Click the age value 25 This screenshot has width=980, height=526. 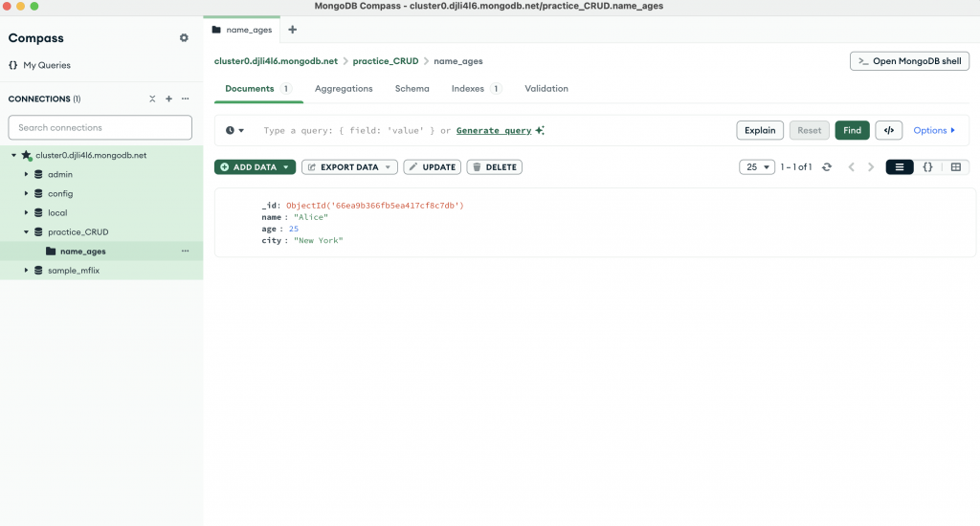294,229
